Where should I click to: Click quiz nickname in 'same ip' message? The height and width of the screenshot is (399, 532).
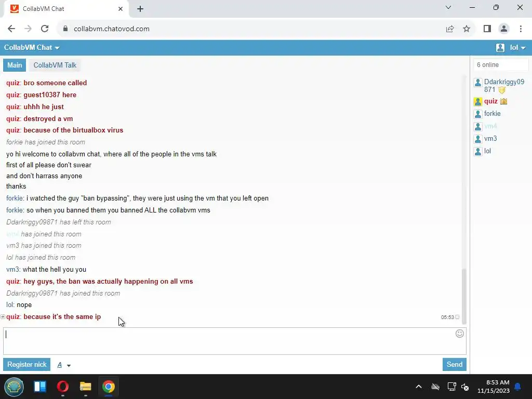click(x=13, y=316)
